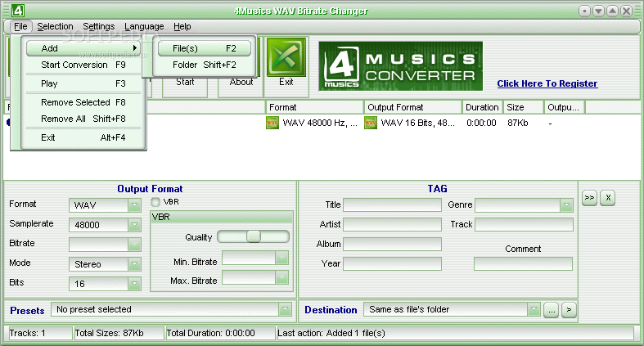Open the Language menu
The image size is (644, 346).
[x=144, y=27]
